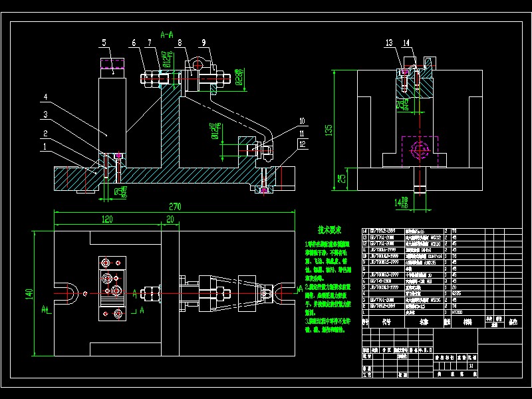
Task: Select part callout number 14
Action: point(406,43)
